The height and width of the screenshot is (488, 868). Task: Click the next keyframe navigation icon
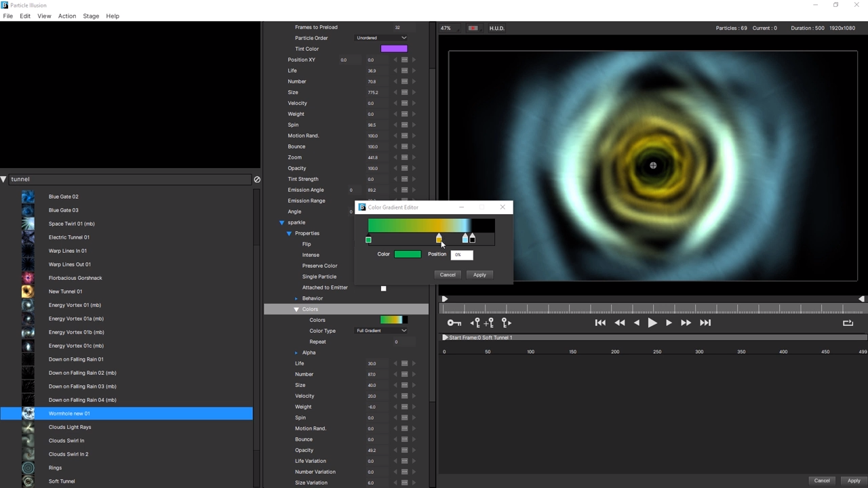505,323
